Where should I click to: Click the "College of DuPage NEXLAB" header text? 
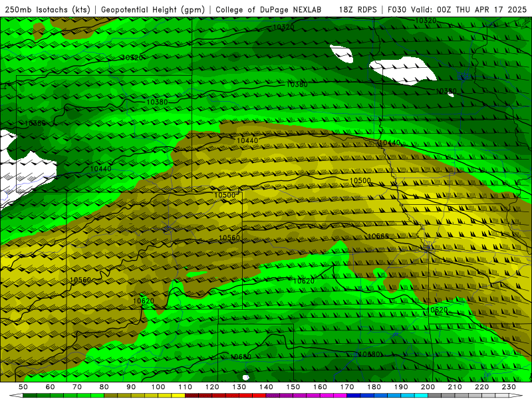(x=269, y=9)
